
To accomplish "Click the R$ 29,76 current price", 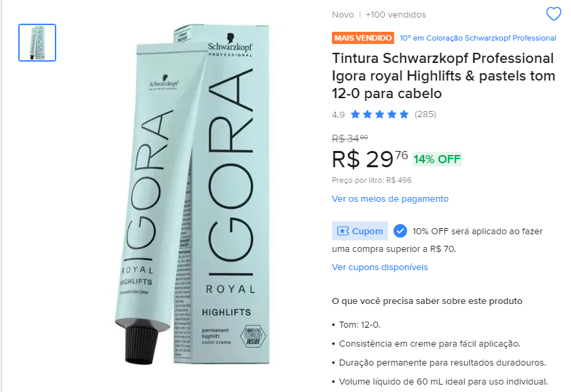I will click(x=370, y=159).
